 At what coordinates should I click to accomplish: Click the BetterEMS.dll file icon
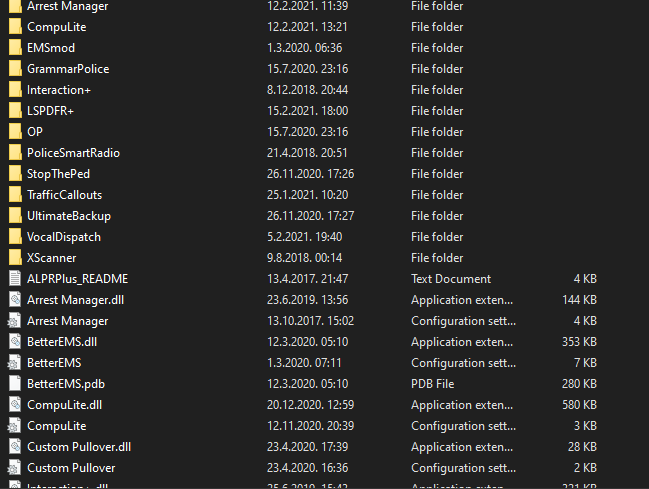tap(14, 342)
